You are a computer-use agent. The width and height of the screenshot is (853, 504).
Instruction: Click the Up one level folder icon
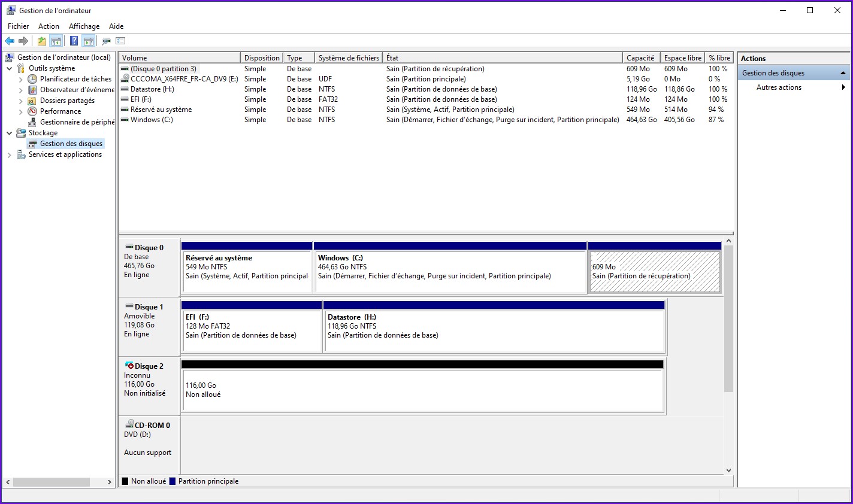coord(41,41)
